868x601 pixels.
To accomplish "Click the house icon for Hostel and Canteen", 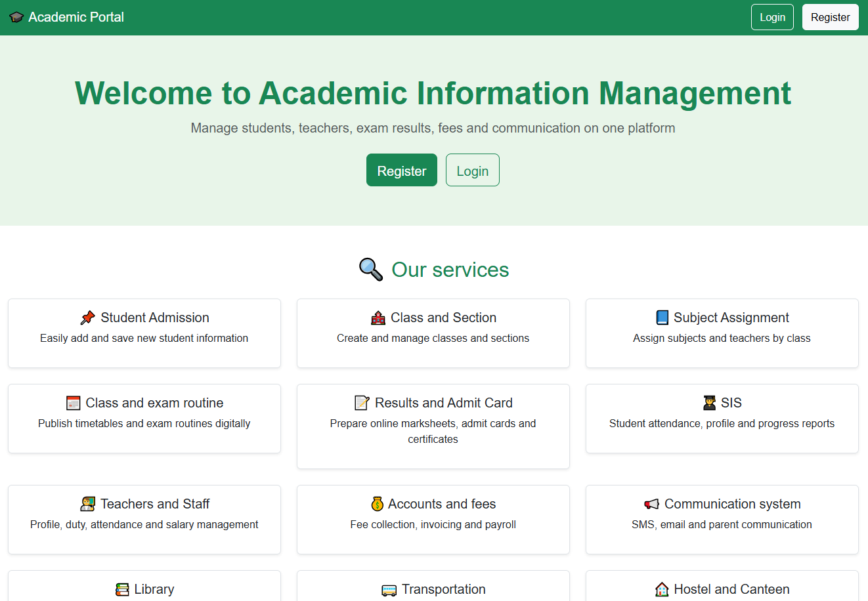I will pyautogui.click(x=661, y=589).
